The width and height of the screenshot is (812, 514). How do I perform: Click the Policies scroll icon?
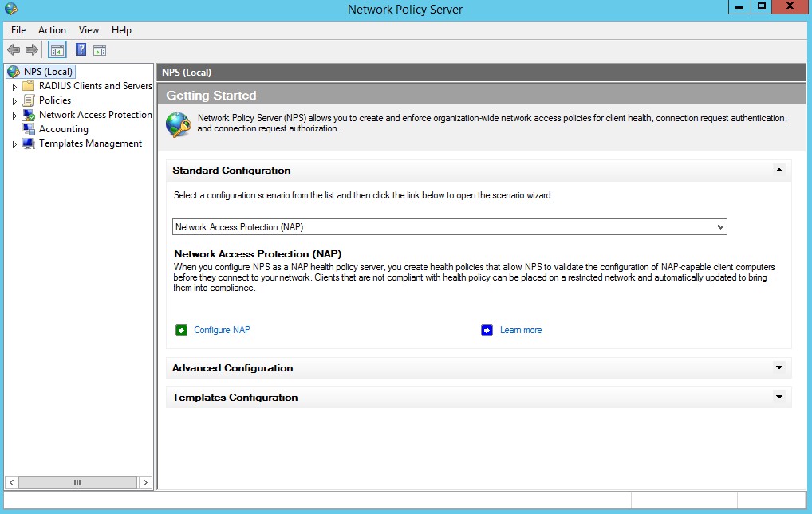(29, 100)
